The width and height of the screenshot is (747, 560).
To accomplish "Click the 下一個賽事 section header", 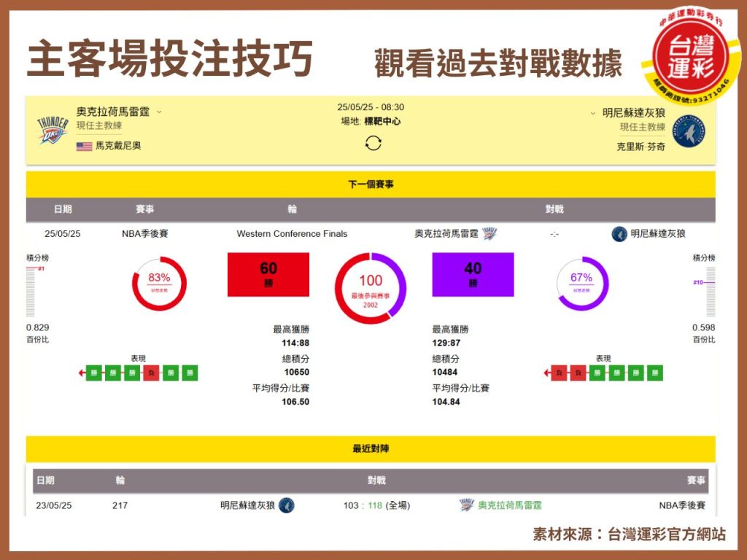I will pos(371,184).
